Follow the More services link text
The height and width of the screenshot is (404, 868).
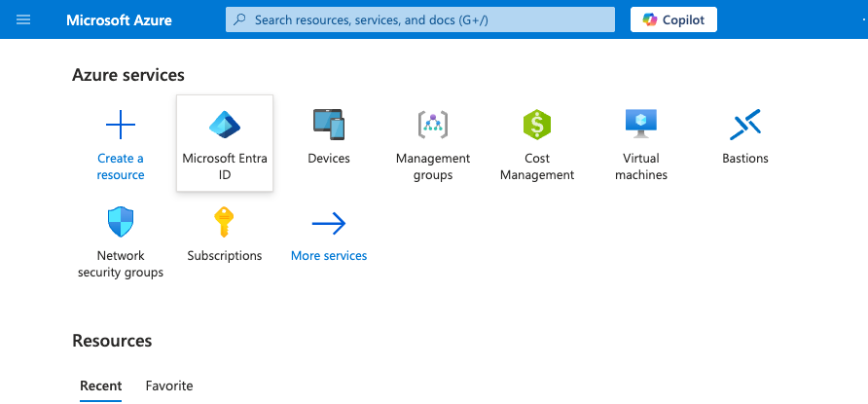pos(329,256)
